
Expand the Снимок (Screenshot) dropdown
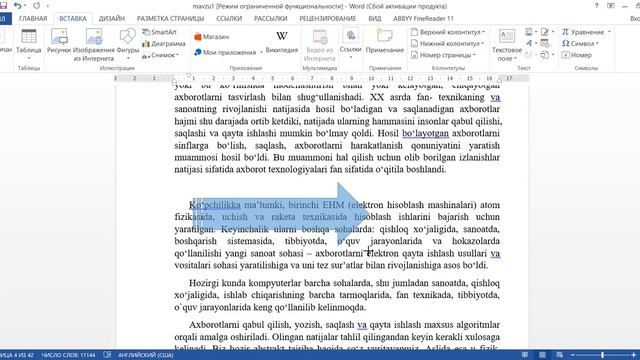(x=178, y=55)
